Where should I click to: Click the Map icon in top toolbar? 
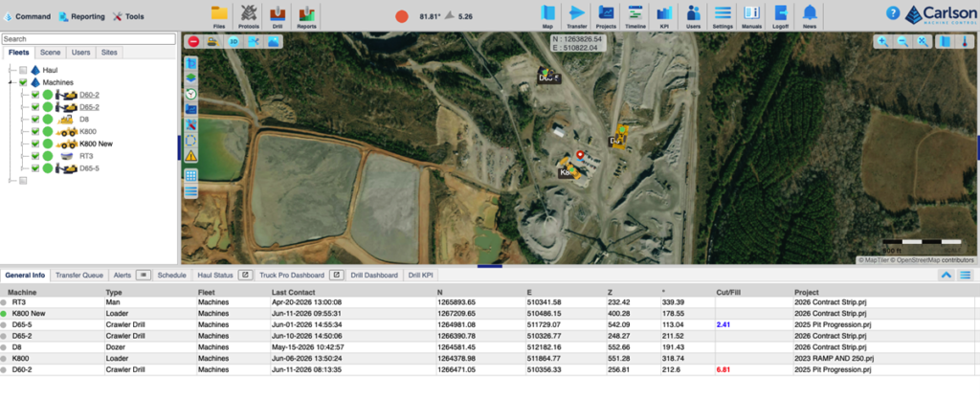pyautogui.click(x=547, y=15)
